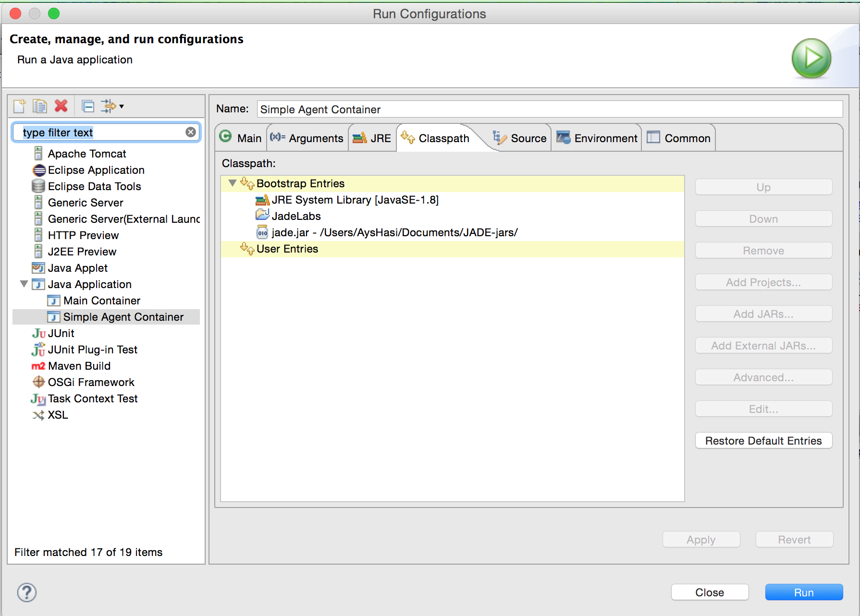Click the Add Projects... button
Screen dimensions: 860x616
tap(763, 282)
